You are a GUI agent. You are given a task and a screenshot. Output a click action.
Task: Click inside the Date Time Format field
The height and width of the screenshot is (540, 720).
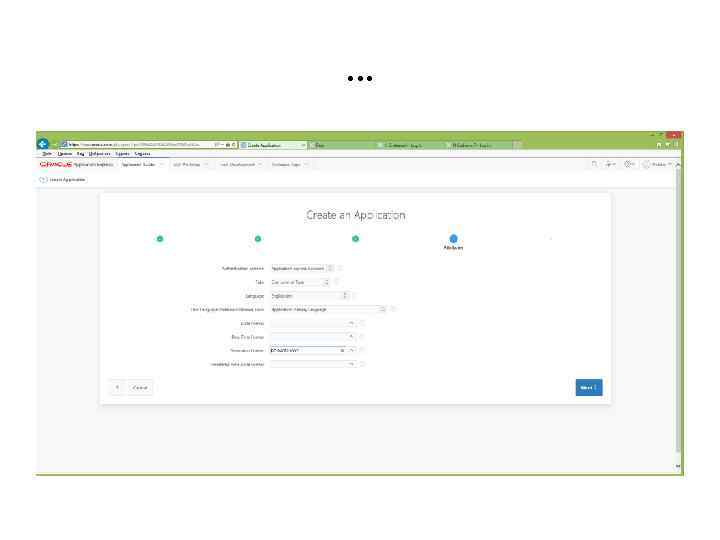(308, 337)
